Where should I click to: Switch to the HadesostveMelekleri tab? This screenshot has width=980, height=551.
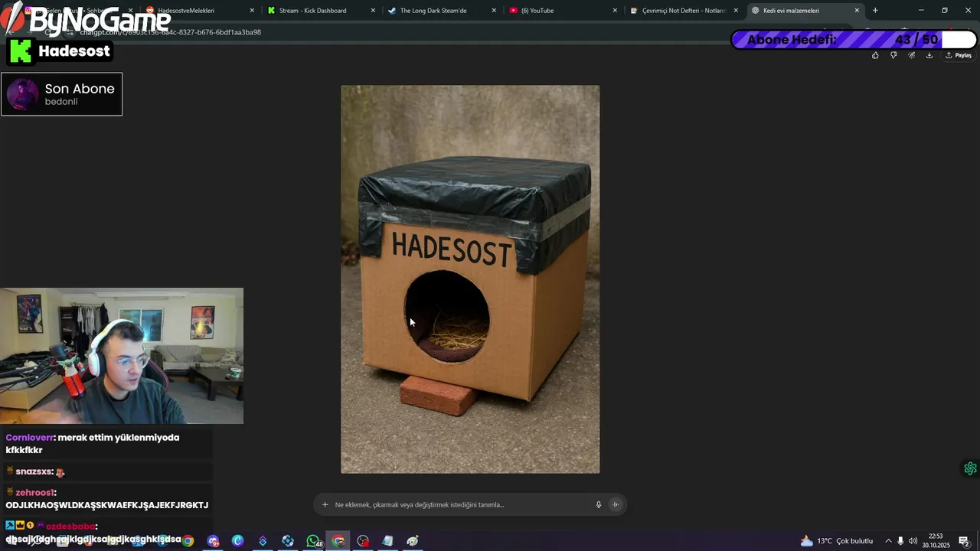pyautogui.click(x=198, y=11)
